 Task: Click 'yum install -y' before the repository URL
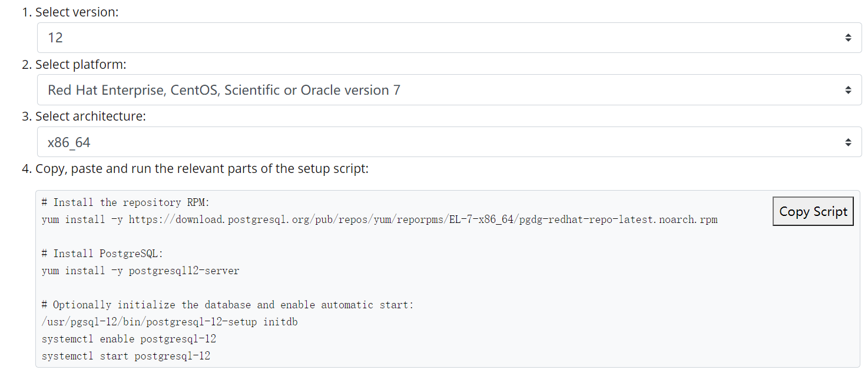pyautogui.click(x=82, y=219)
